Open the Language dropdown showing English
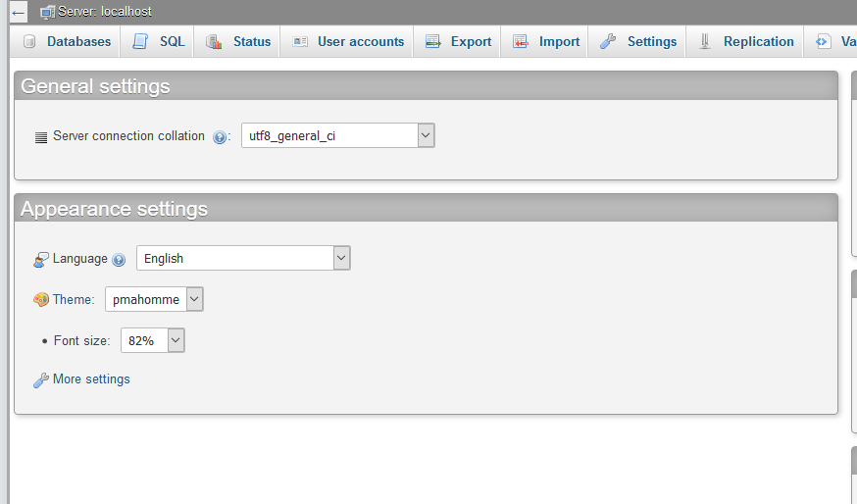Viewport: 857px width, 504px height. 243,258
